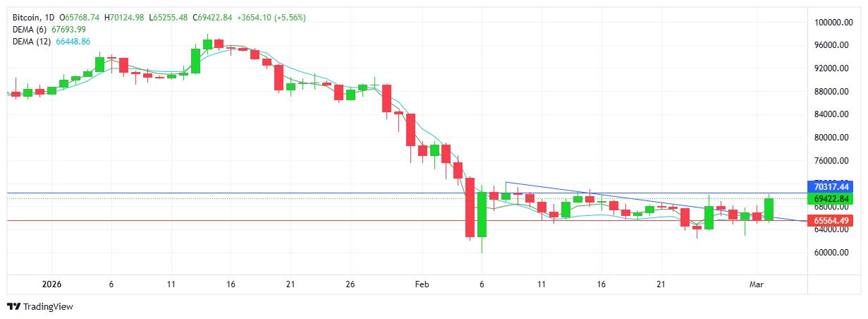The width and height of the screenshot is (868, 319).
Task: Click the red 65564.49 price label
Action: point(829,221)
